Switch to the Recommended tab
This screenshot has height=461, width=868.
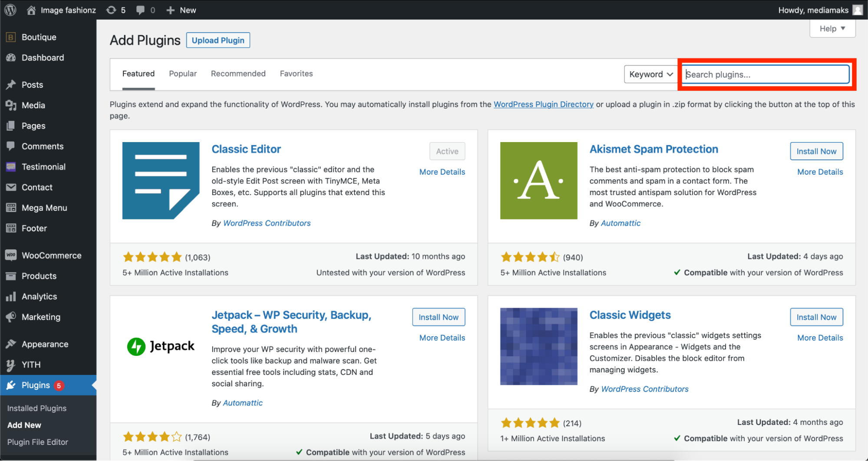click(x=238, y=74)
